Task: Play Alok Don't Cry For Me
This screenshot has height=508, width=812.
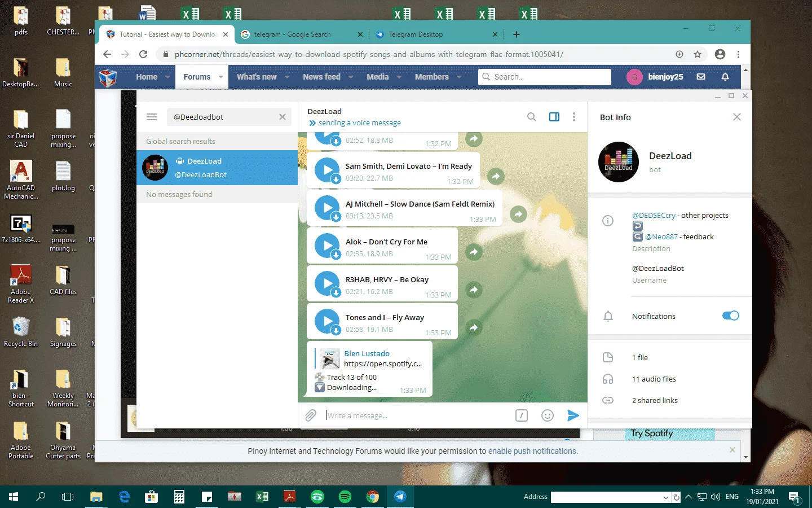Action: (x=327, y=246)
